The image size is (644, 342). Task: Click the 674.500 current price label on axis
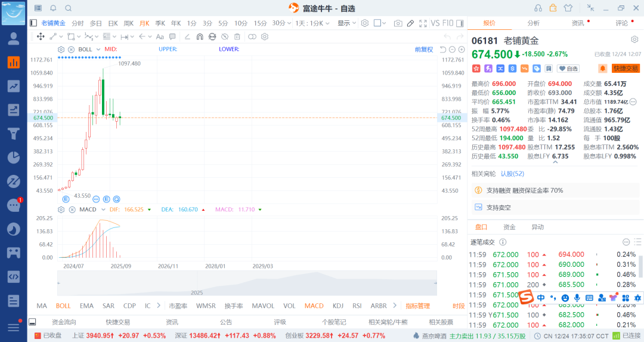pos(43,118)
